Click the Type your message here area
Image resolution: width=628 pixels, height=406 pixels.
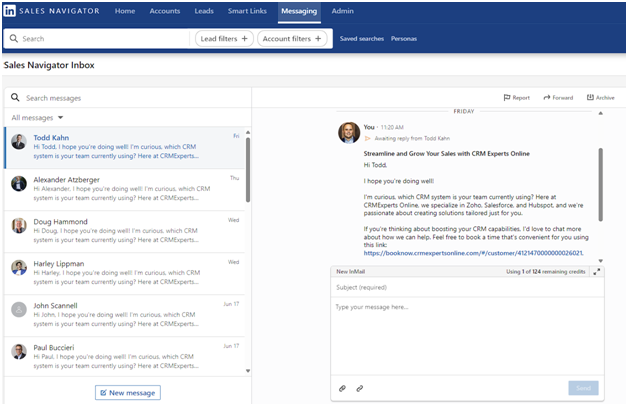[467, 336]
